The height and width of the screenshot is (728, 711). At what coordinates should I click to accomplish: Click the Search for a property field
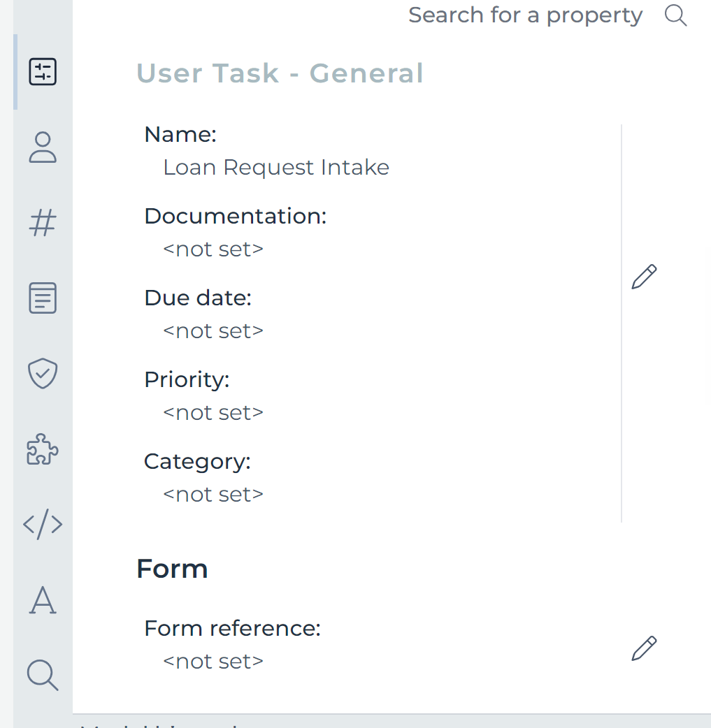(526, 15)
